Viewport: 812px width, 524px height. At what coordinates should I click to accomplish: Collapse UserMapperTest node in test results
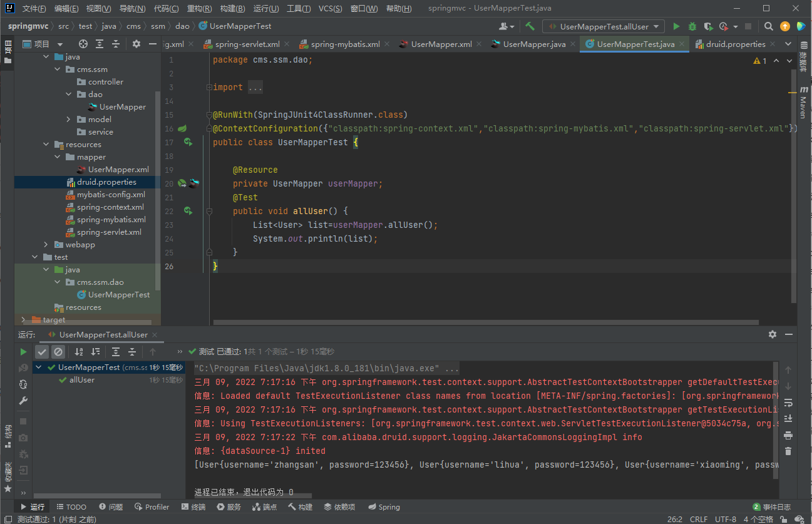point(39,367)
